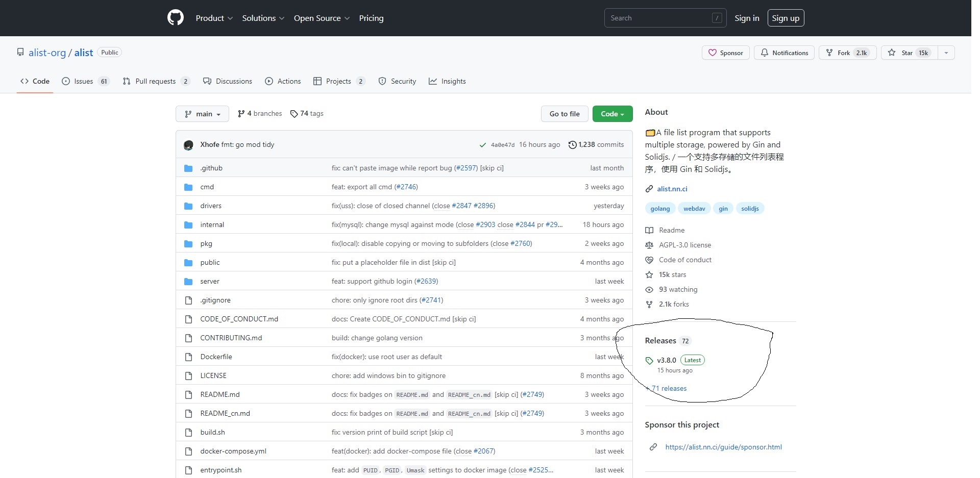Click the Search input field

pyautogui.click(x=665, y=18)
